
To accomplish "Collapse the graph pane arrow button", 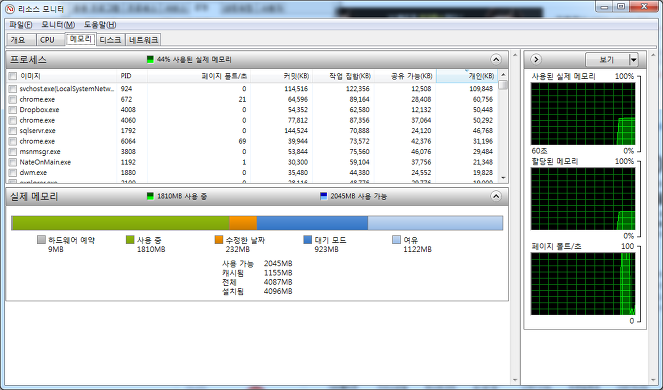I will [x=536, y=59].
